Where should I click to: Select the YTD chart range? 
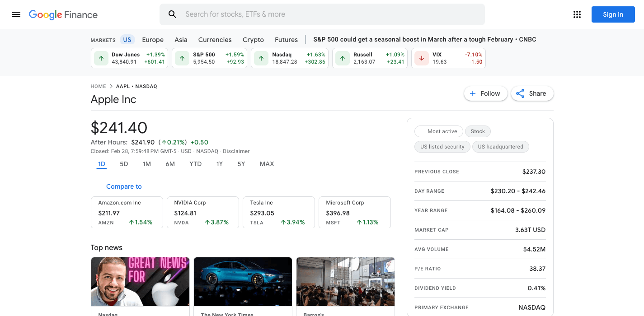(195, 164)
